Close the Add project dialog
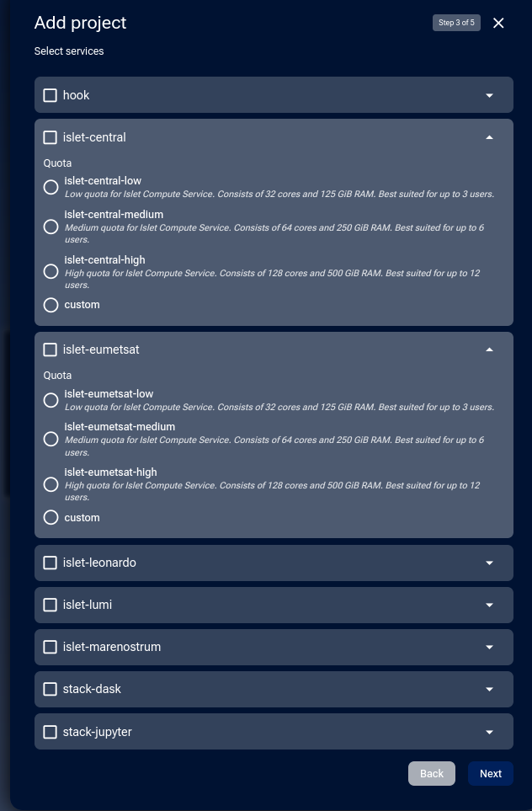Viewport: 532px width, 811px height. click(x=498, y=23)
